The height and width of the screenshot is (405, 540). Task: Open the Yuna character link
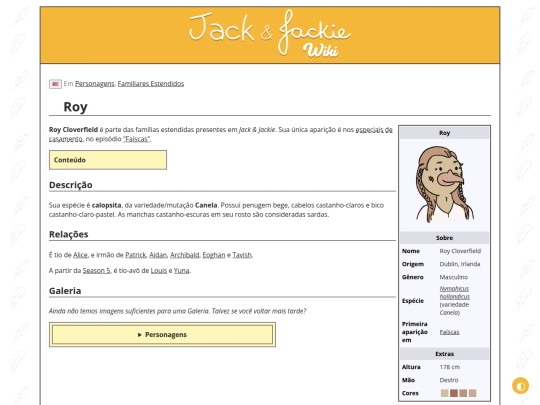click(x=181, y=271)
